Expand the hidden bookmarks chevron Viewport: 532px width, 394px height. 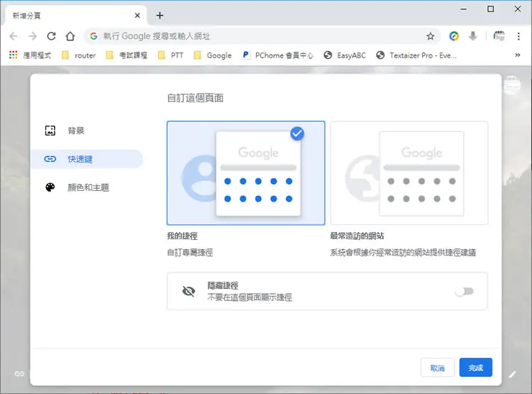(x=517, y=55)
